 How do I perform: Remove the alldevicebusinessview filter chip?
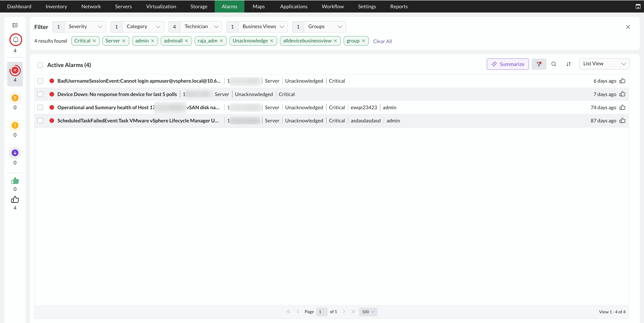tap(335, 41)
